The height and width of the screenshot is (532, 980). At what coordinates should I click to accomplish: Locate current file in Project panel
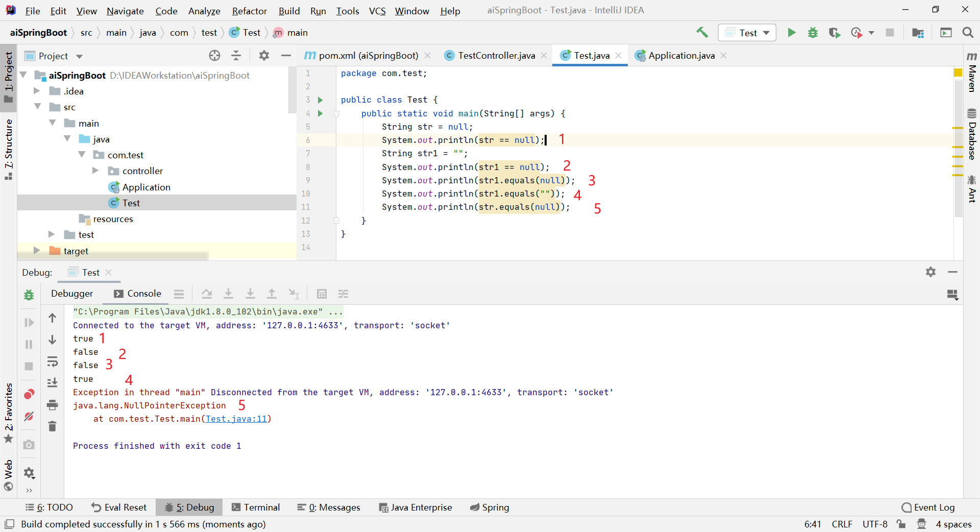tap(215, 56)
